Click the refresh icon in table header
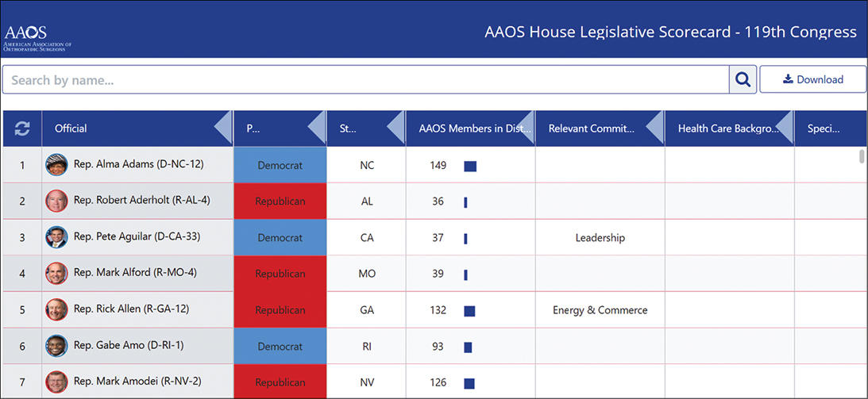Image resolution: width=868 pixels, height=399 pixels. click(22, 129)
